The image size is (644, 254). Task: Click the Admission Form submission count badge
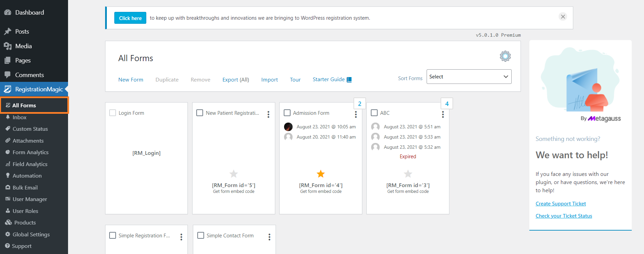tap(360, 104)
